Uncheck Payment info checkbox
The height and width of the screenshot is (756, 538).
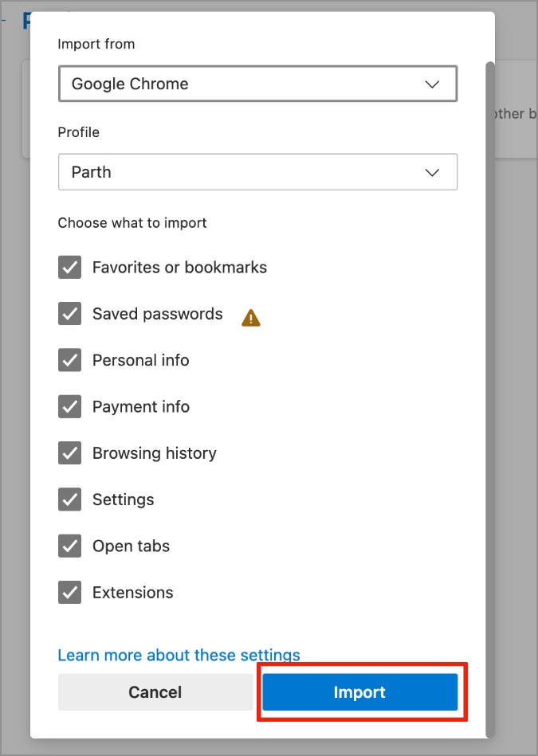tap(70, 407)
